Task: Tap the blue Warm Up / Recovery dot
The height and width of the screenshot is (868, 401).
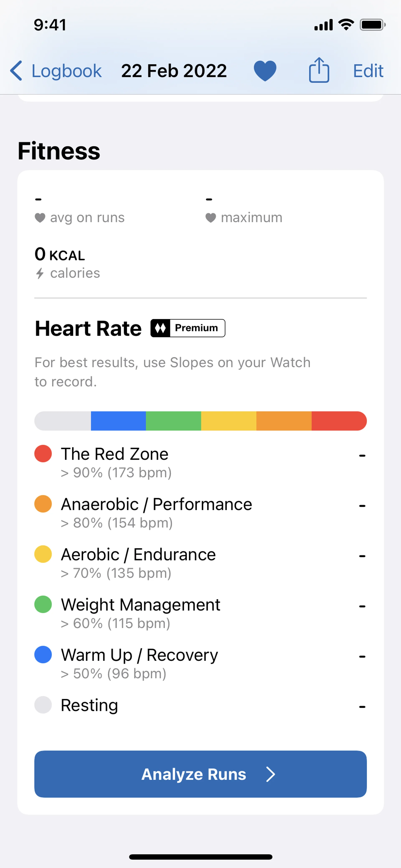Action: point(43,654)
